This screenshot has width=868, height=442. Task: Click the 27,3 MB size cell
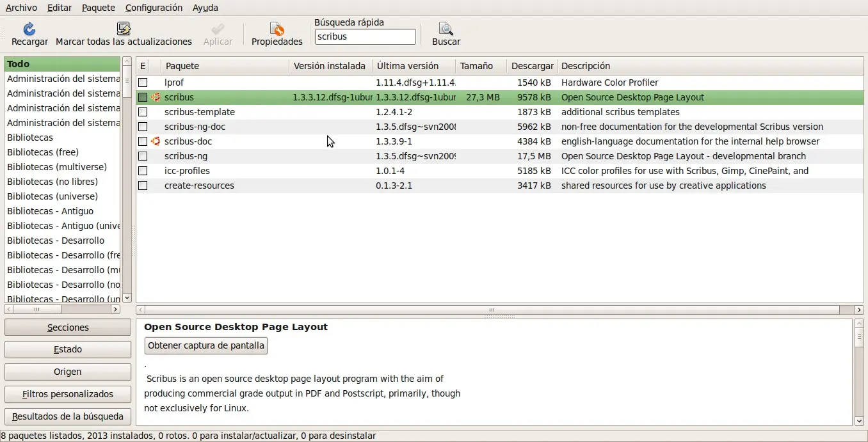483,97
